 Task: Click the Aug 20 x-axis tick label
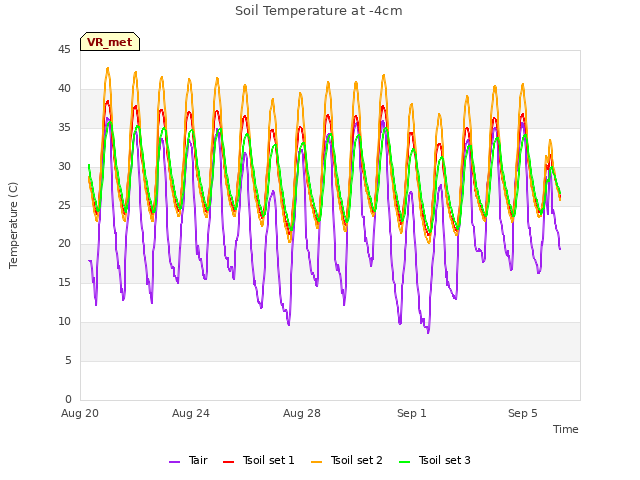[80, 413]
